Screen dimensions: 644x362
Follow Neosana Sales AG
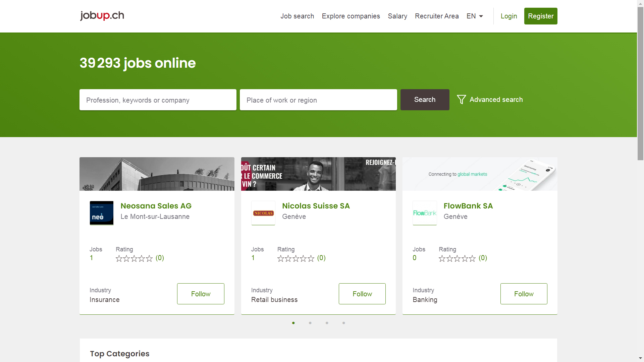click(x=201, y=294)
